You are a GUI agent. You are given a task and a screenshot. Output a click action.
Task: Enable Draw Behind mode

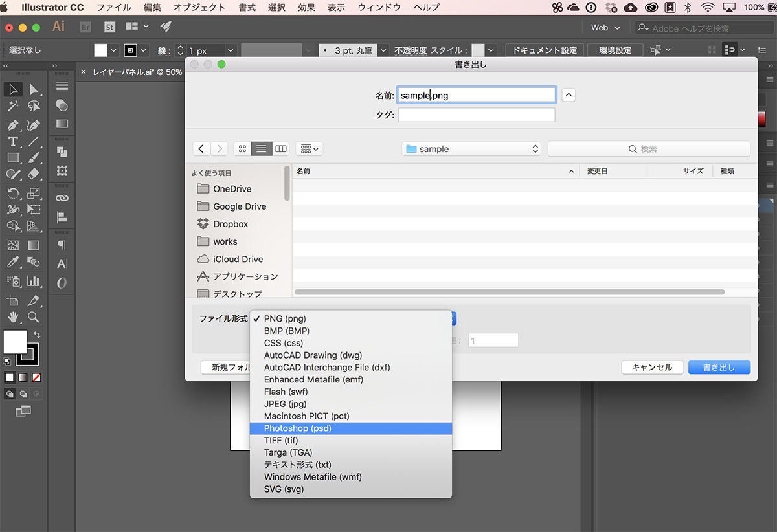coord(23,393)
